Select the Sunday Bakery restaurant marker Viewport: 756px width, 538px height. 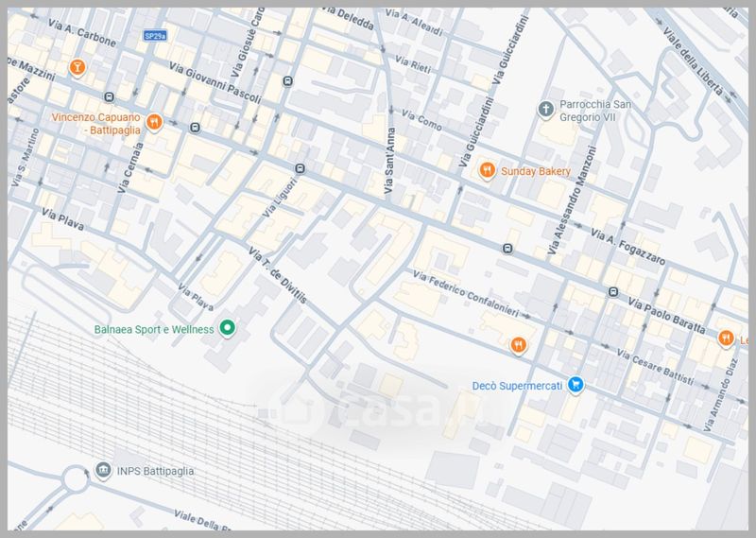pyautogui.click(x=487, y=170)
